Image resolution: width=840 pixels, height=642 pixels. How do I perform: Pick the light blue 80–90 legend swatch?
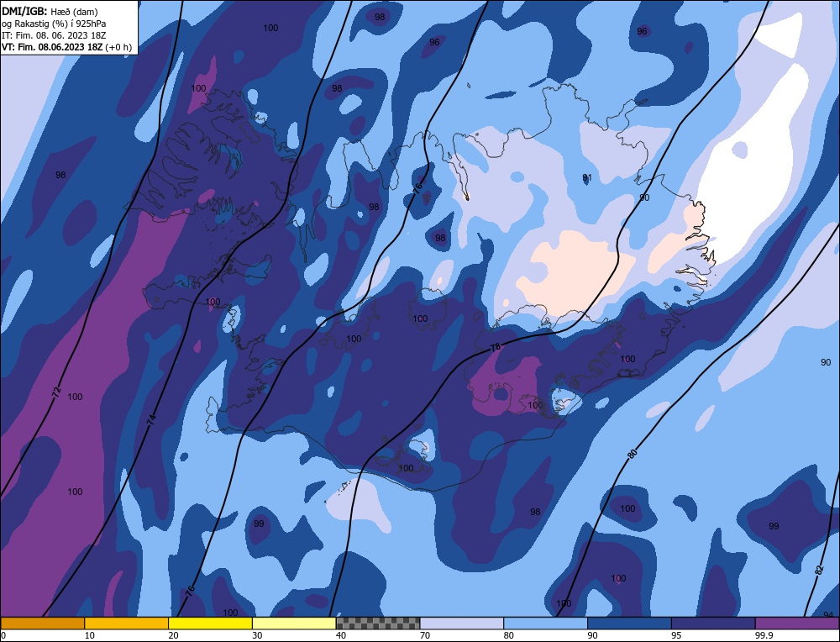pyautogui.click(x=545, y=623)
